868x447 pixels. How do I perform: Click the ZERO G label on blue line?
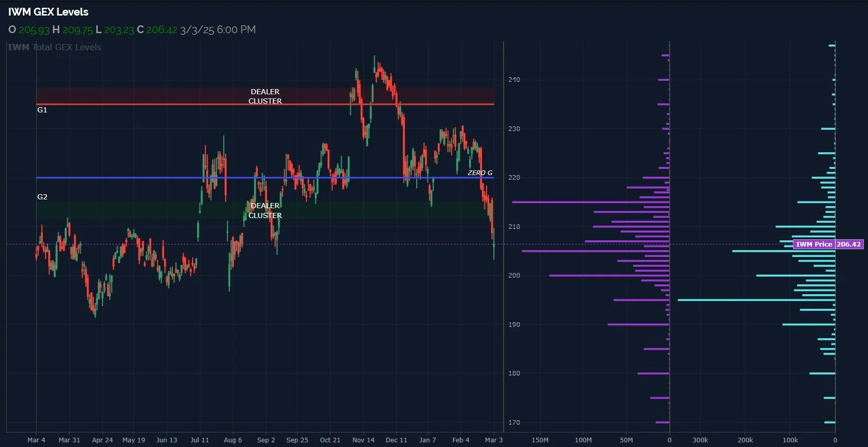480,173
